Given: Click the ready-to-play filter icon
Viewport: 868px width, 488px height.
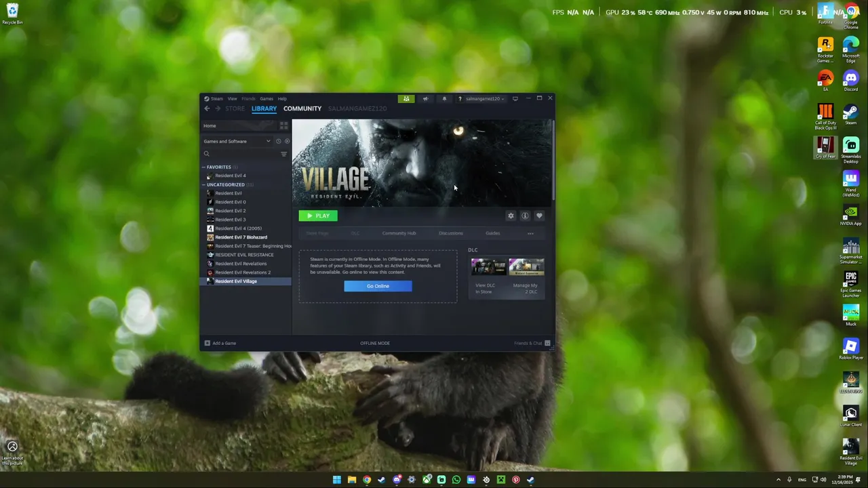Looking at the screenshot, I should (x=287, y=141).
